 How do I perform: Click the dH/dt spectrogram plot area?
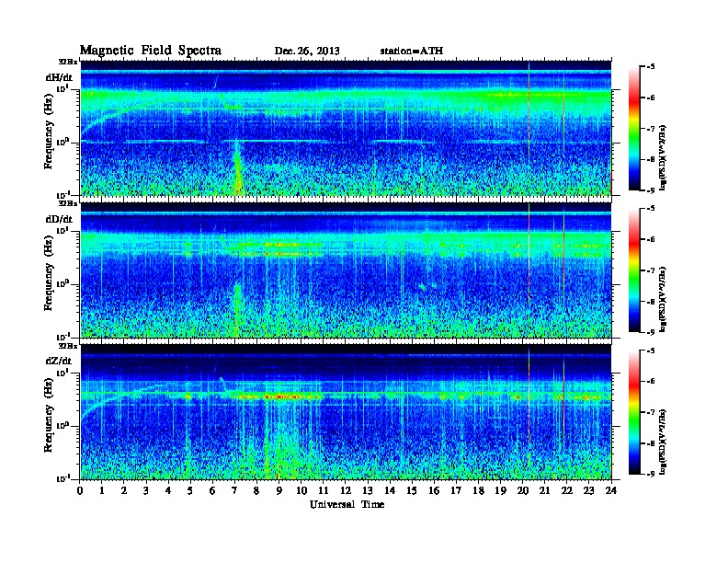pyautogui.click(x=346, y=128)
